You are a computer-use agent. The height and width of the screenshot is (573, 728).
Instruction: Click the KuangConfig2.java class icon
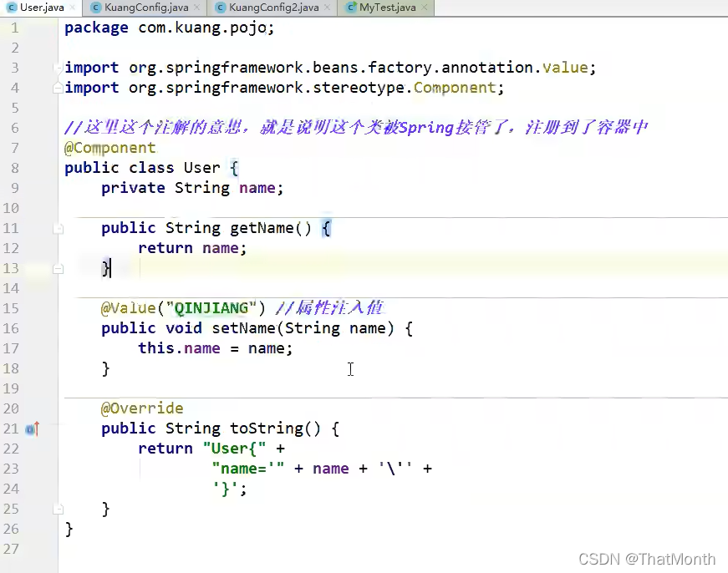[221, 8]
